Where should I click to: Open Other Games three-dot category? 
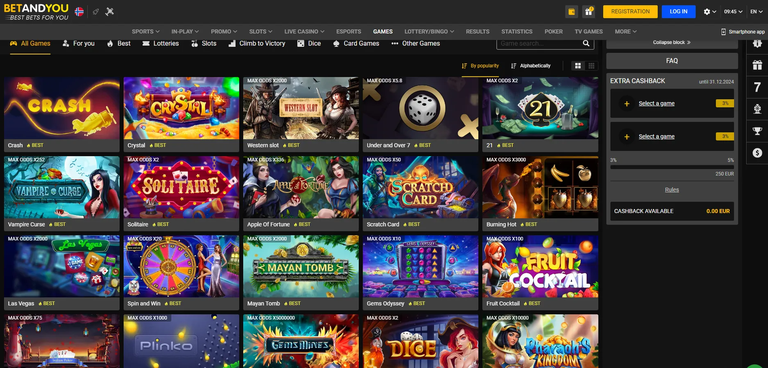coord(415,44)
